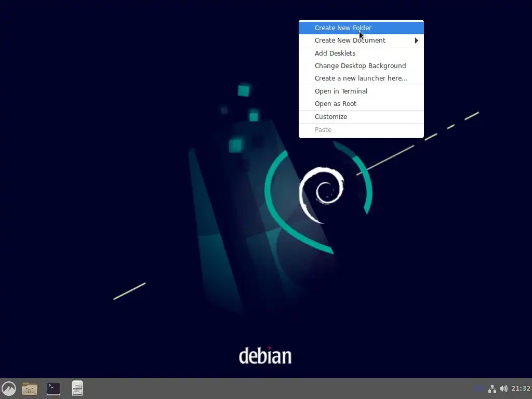Click the Customize menu entry
This screenshot has width=532, height=399.
click(x=361, y=117)
